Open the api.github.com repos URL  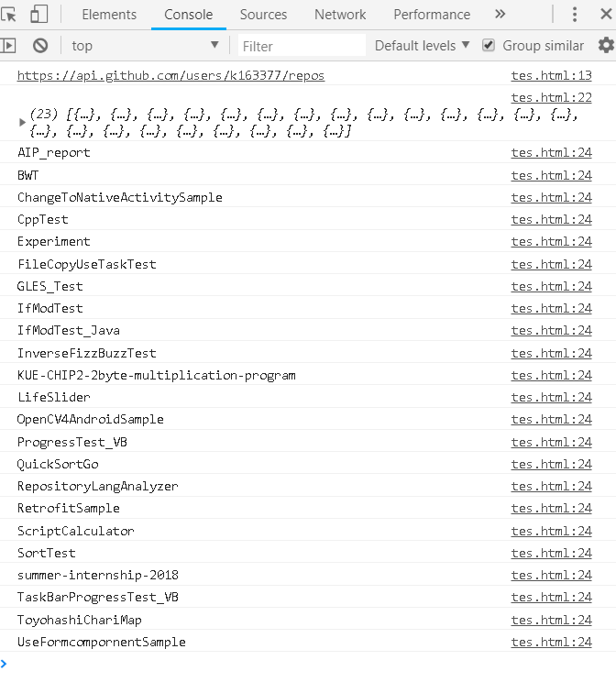point(171,75)
